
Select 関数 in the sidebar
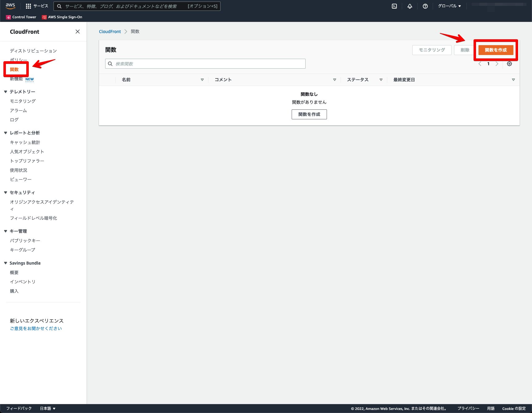tap(14, 70)
